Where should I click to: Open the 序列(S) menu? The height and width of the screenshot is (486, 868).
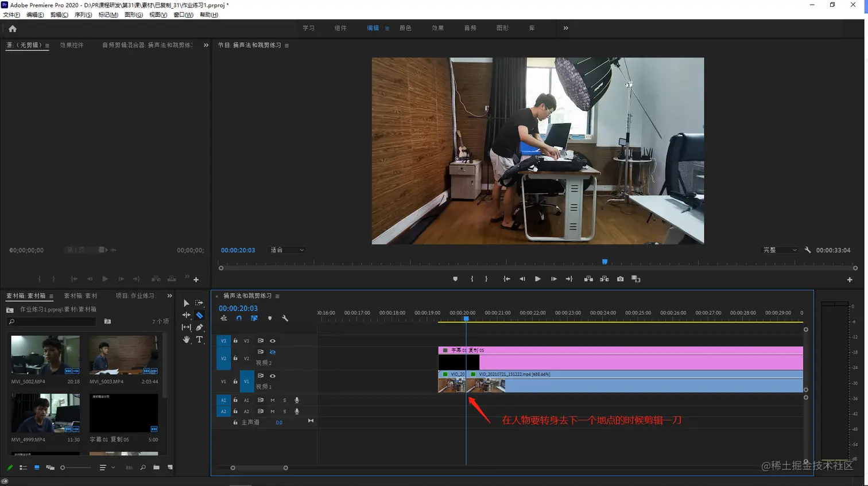[83, 15]
